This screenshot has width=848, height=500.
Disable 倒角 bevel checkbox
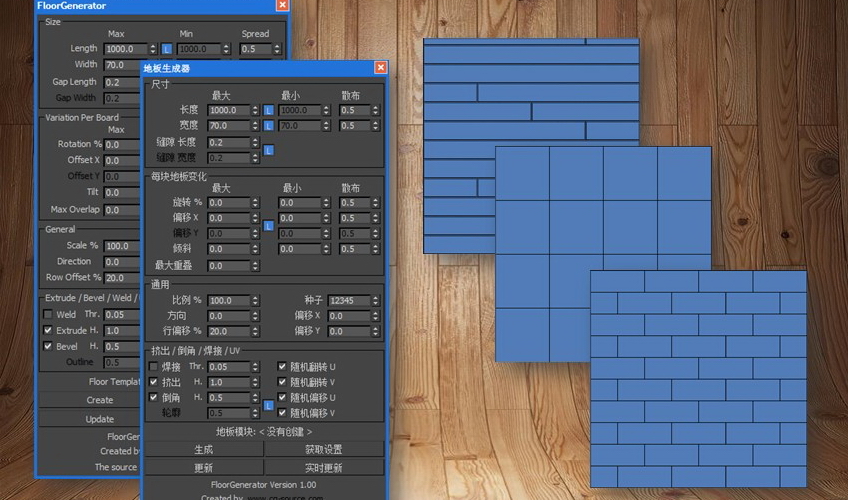point(154,397)
